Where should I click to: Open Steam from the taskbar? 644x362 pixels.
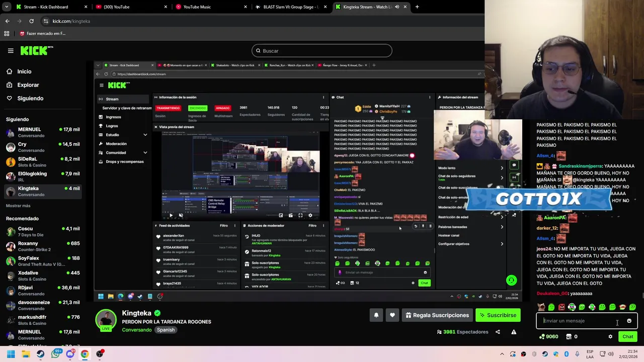pyautogui.click(x=40, y=354)
